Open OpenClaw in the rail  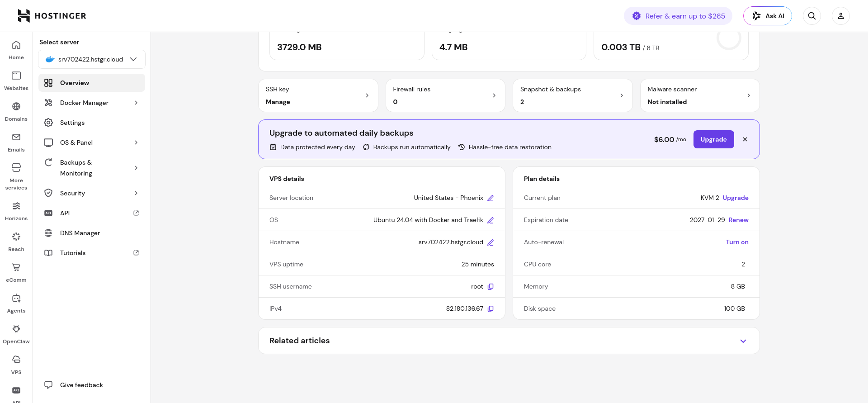tap(16, 334)
